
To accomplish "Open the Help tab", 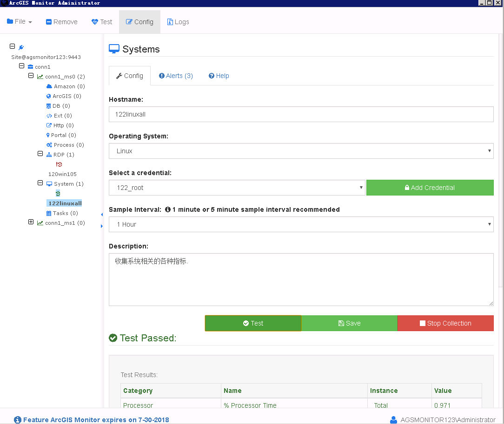I will click(219, 76).
